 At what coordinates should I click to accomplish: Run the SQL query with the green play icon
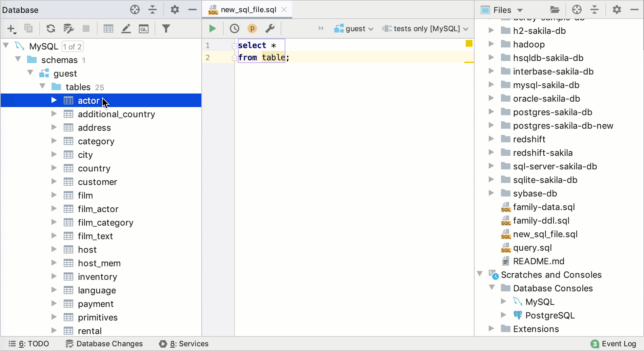[213, 28]
